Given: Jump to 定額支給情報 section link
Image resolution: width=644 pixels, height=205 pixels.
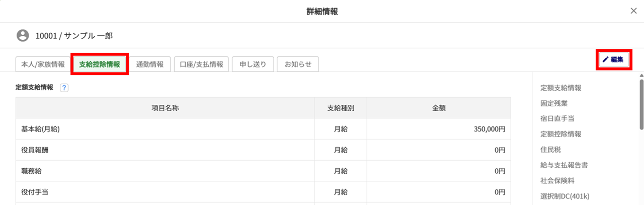Looking at the screenshot, I should [560, 88].
